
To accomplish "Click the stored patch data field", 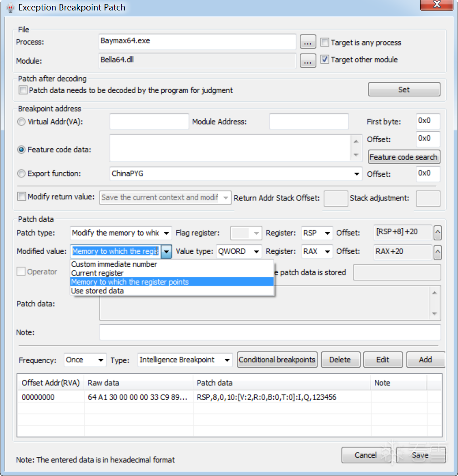I will pos(397,272).
